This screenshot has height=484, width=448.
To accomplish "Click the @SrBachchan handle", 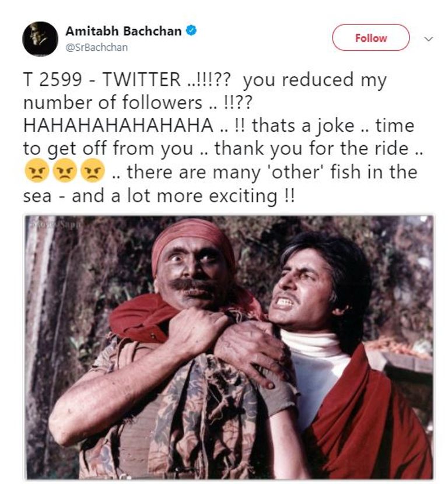I will (97, 47).
